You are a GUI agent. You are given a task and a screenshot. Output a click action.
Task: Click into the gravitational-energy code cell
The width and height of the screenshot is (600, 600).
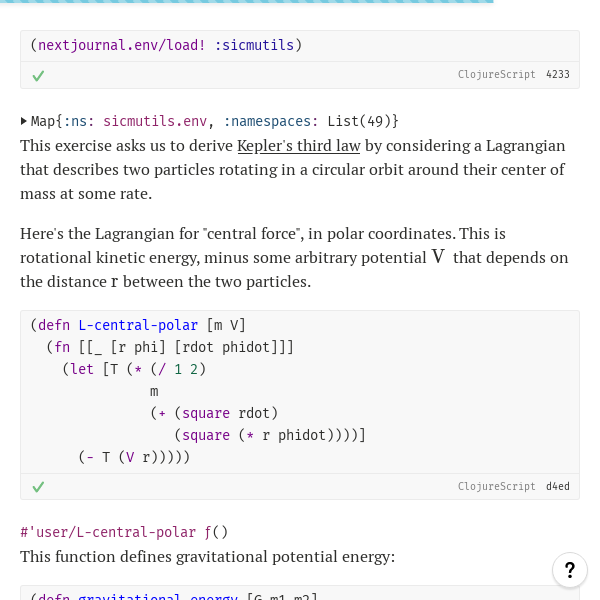tap(300, 593)
